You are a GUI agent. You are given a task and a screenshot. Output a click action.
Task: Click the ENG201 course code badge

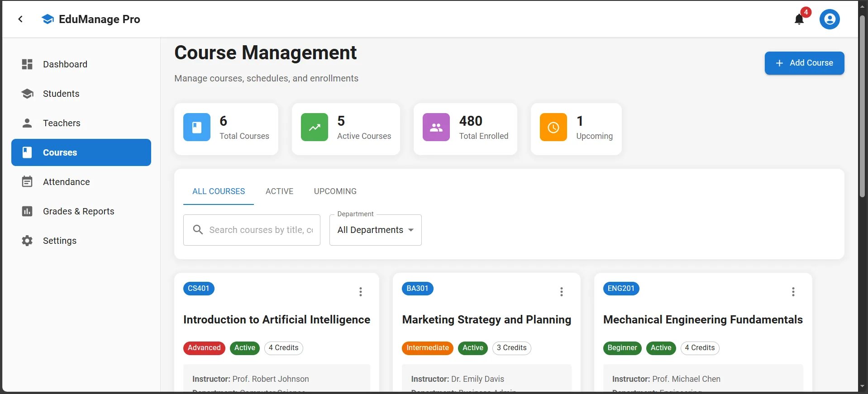coord(621,289)
